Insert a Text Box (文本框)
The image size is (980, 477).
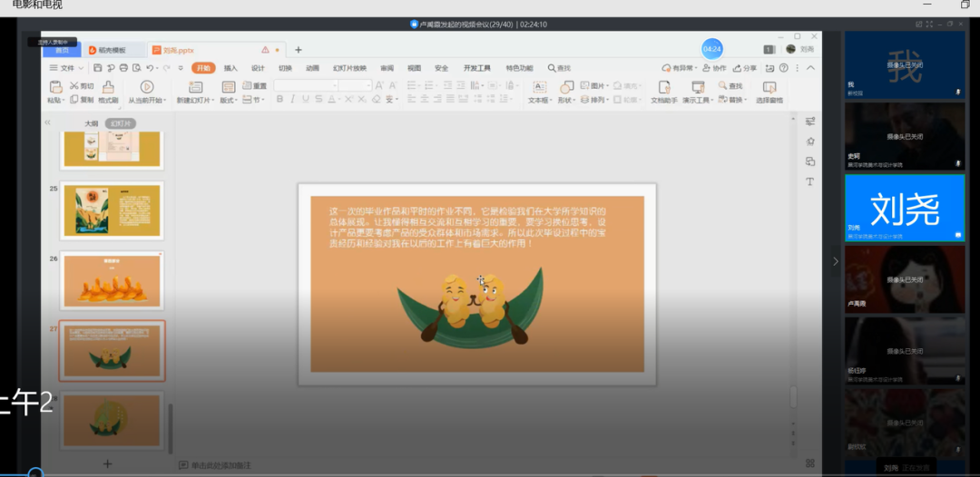tap(539, 88)
